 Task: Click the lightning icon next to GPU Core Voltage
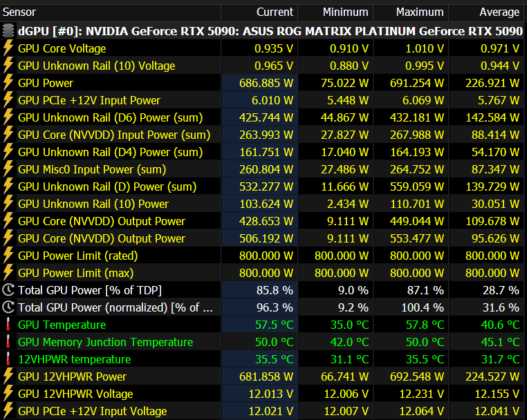8,48
